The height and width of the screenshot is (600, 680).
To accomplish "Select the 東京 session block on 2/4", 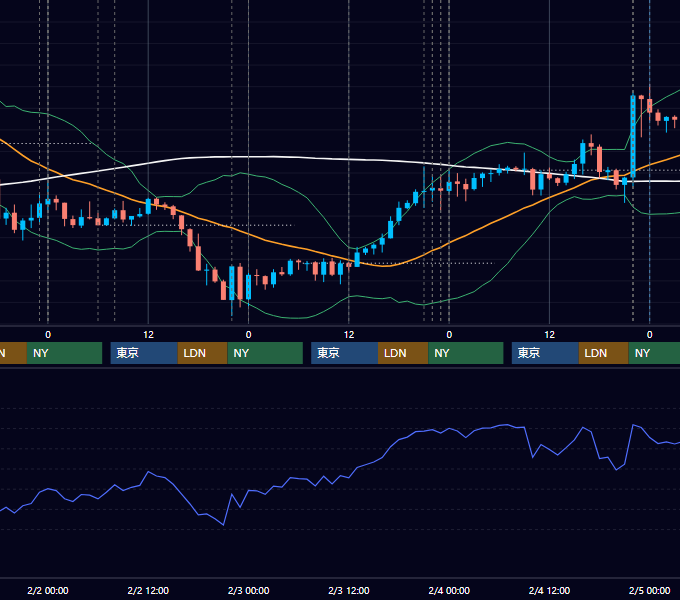I will [x=545, y=353].
